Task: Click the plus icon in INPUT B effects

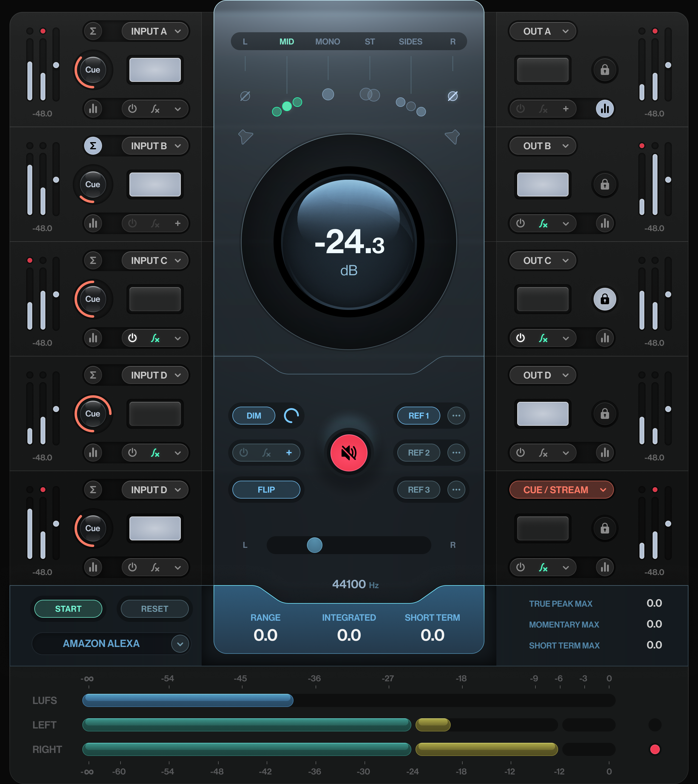Action: point(177,223)
